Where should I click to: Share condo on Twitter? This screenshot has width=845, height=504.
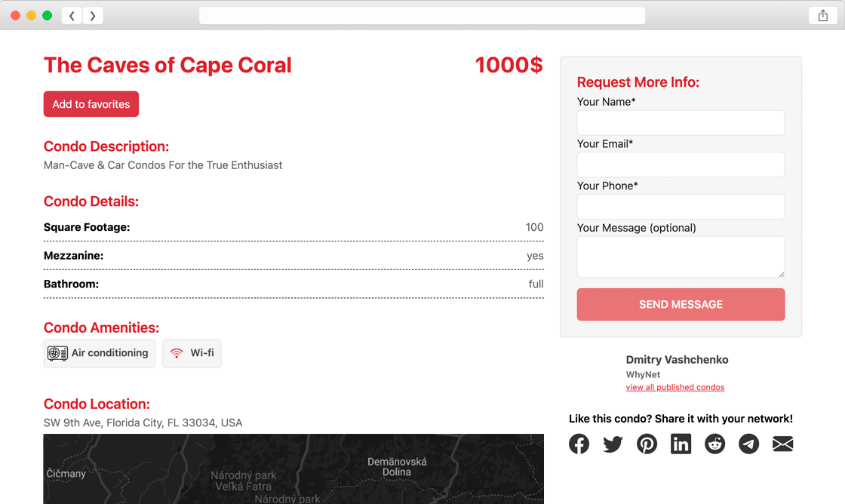613,444
